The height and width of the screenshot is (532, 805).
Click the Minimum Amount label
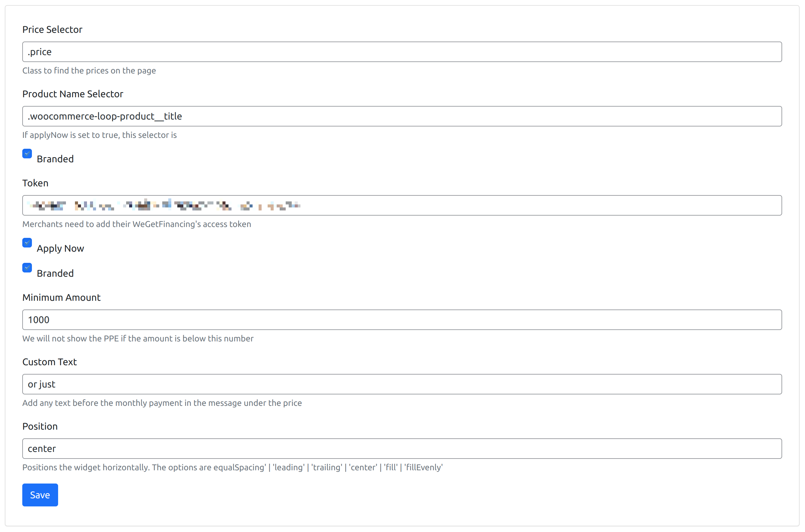(61, 297)
